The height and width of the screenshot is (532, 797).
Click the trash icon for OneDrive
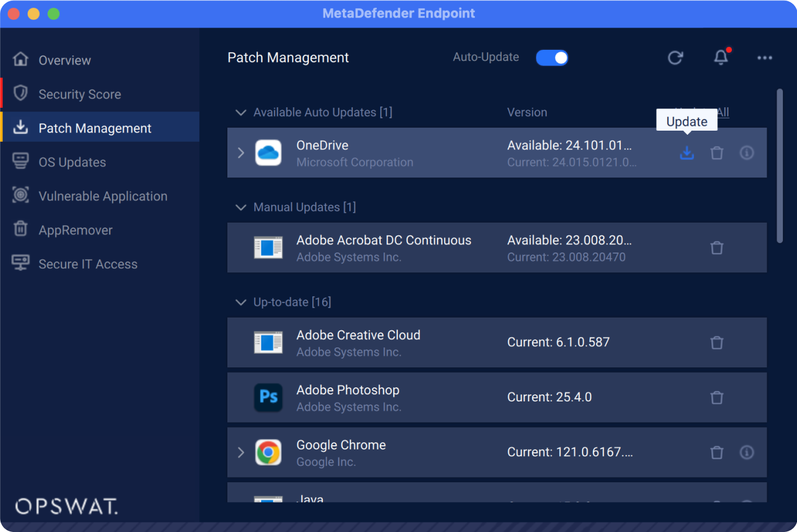click(717, 153)
